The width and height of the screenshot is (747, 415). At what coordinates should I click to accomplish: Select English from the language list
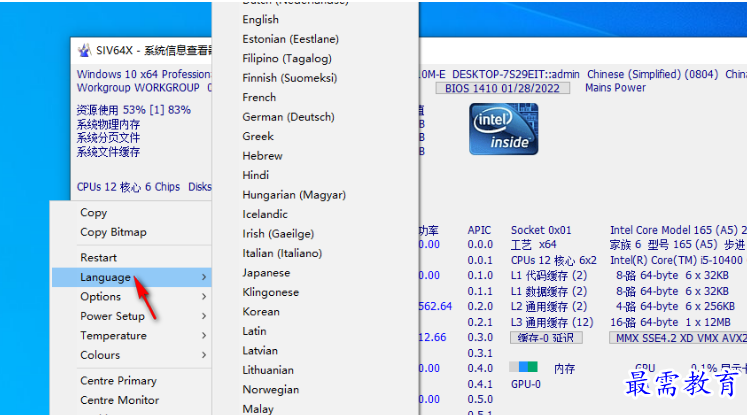coord(261,19)
